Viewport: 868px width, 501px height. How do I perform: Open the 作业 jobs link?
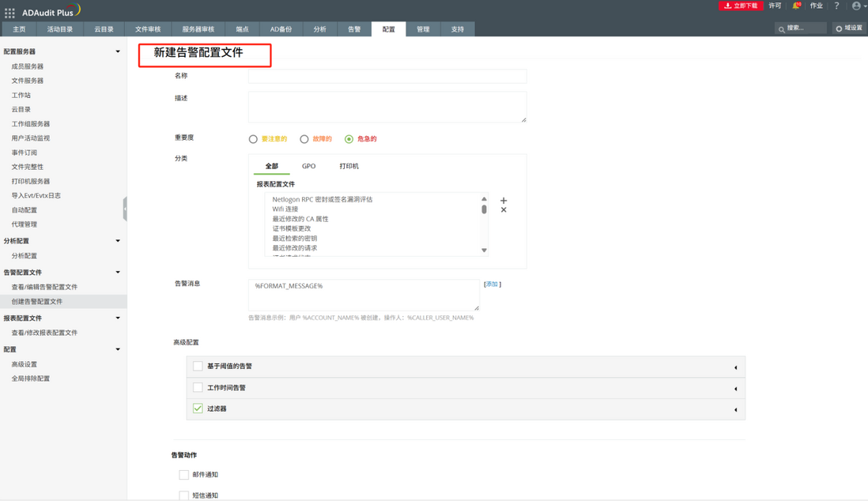click(817, 6)
